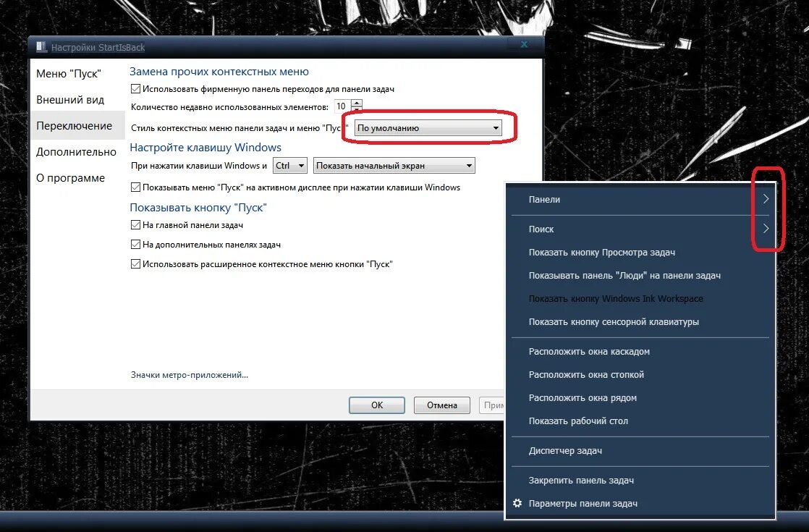Image resolution: width=809 pixels, height=532 pixels.
Task: Close the Настройки StartIsBack window
Action: pyautogui.click(x=524, y=44)
